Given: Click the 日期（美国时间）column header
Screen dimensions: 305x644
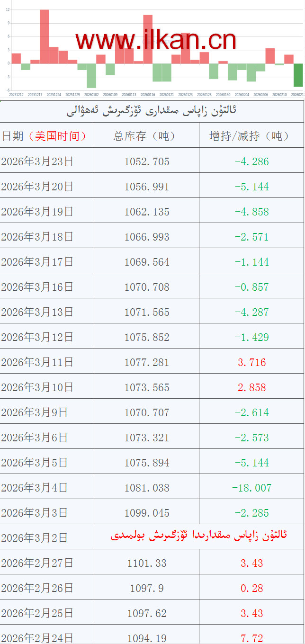Looking at the screenshot, I should (45, 136).
